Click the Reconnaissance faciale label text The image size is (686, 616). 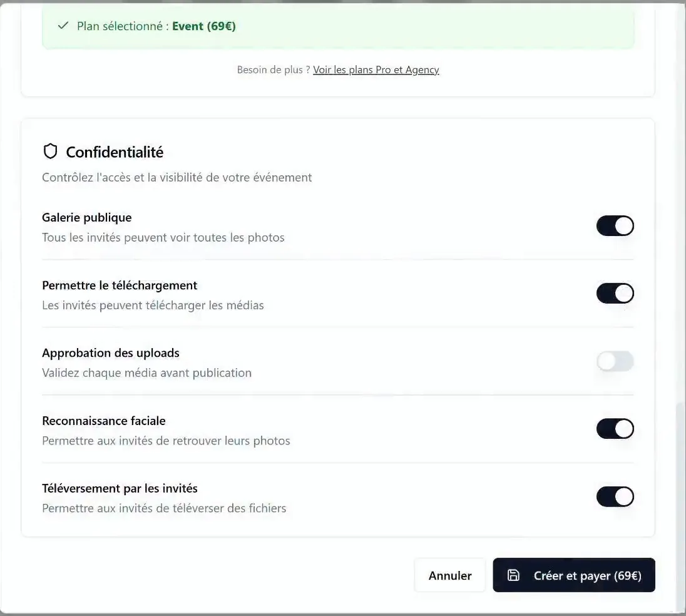pos(104,421)
